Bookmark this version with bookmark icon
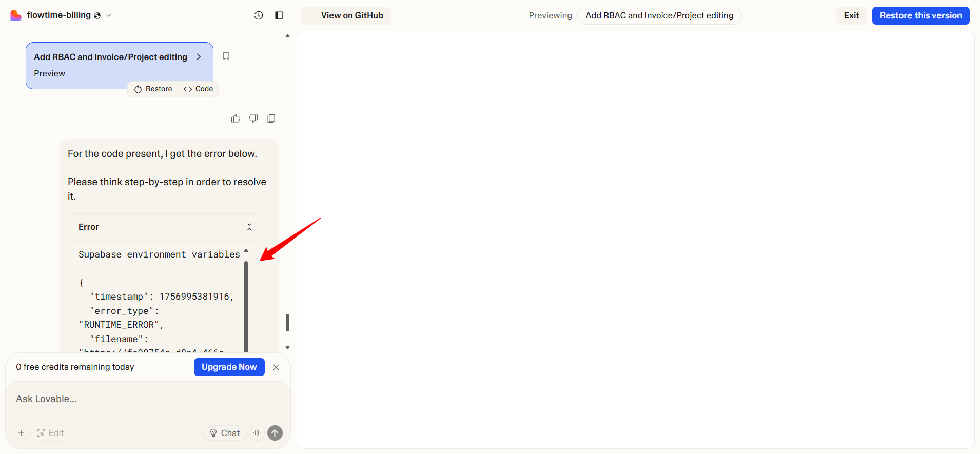The height and width of the screenshot is (454, 980). click(x=226, y=56)
